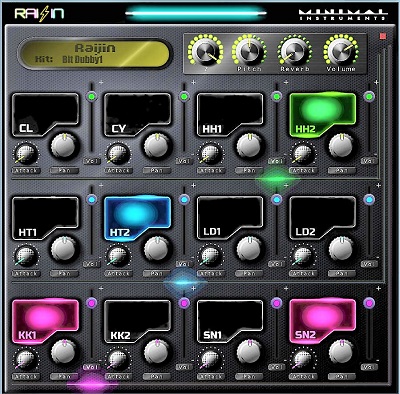Trigger the KK2 kick pad
Viewport: 400px width, 394px height.
pos(138,321)
